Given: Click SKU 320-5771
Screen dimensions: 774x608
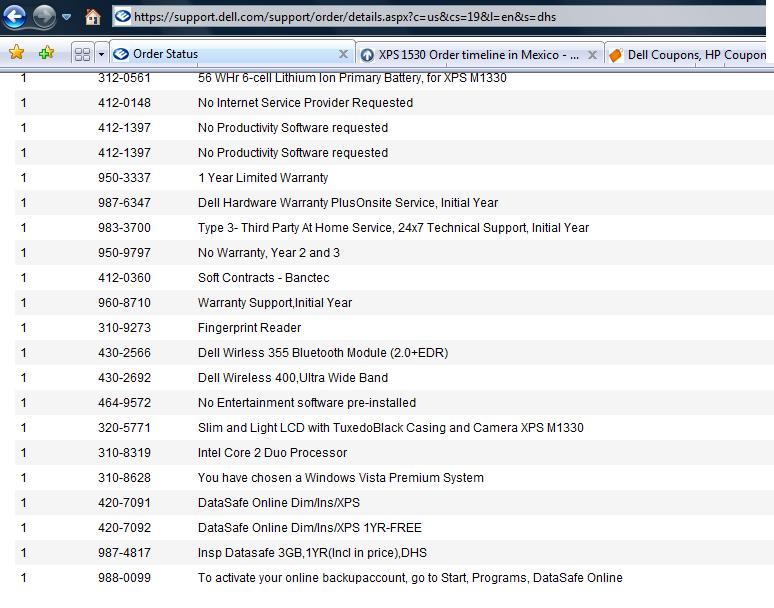Looking at the screenshot, I should click(x=124, y=428).
